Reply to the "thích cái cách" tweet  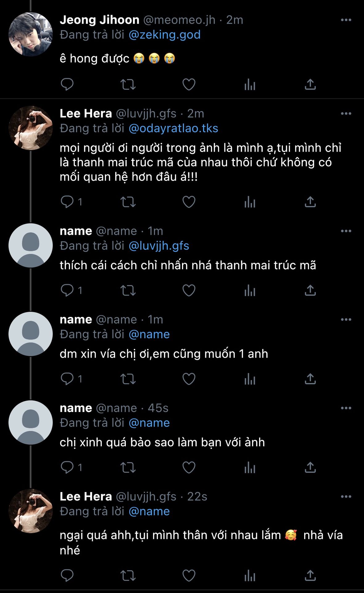[67, 290]
